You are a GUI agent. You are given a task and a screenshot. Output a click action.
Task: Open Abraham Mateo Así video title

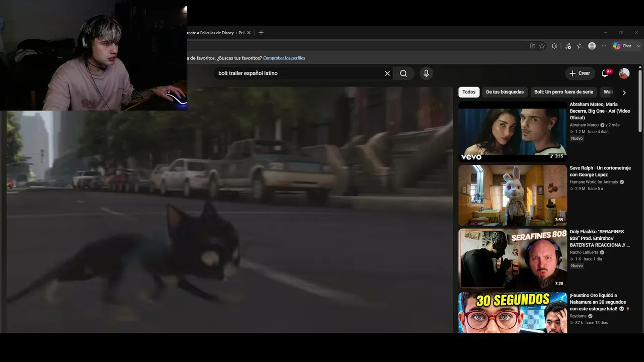(600, 111)
